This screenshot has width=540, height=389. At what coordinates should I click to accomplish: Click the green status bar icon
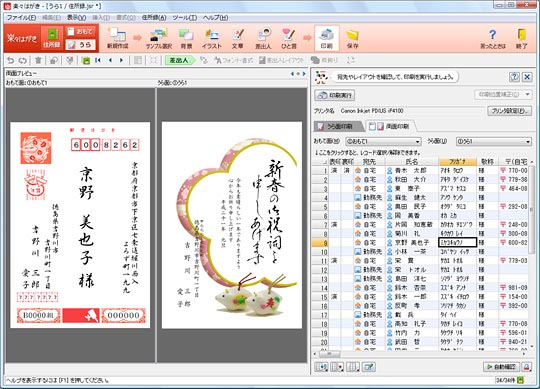[x=520, y=380]
